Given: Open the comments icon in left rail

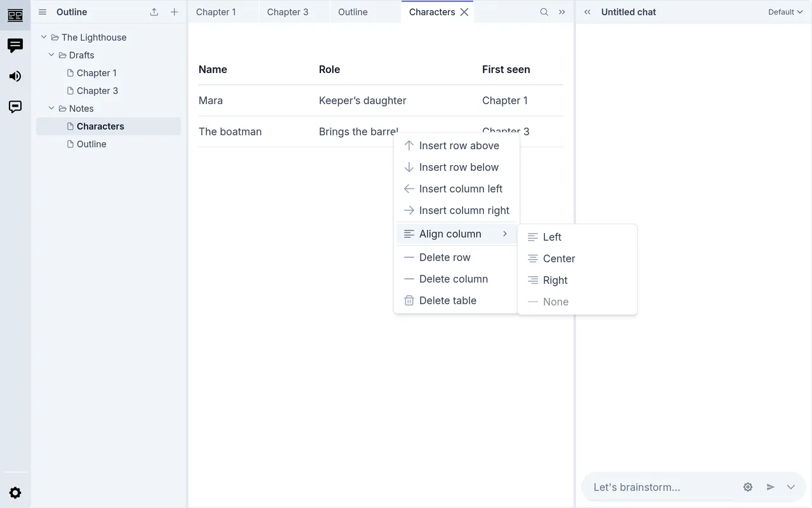Looking at the screenshot, I should pos(15,107).
